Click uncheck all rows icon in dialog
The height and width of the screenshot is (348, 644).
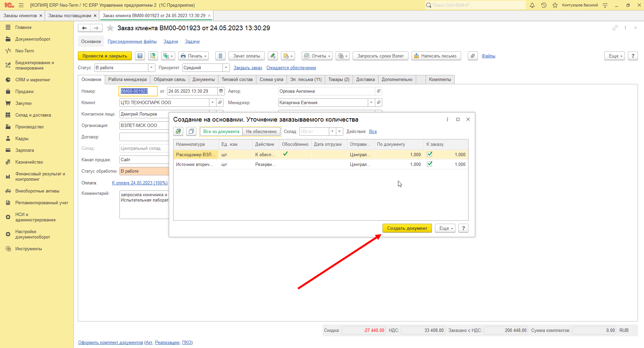click(x=191, y=131)
